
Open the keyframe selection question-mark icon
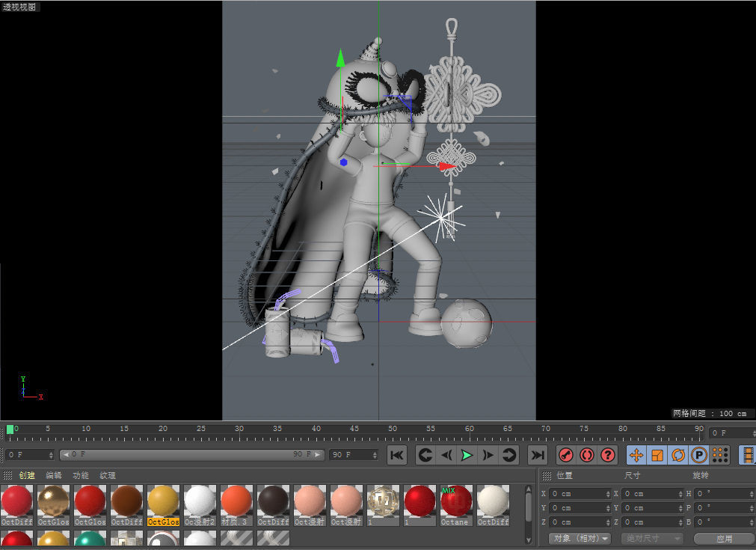[x=608, y=455]
